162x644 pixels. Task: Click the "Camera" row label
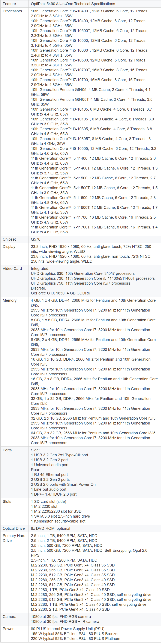[x=9, y=616]
